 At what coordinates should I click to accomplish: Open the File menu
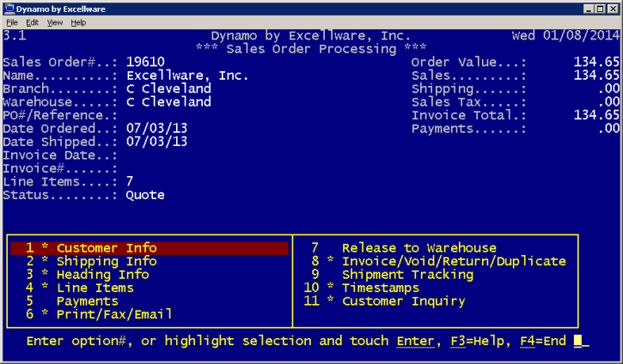pos(12,22)
